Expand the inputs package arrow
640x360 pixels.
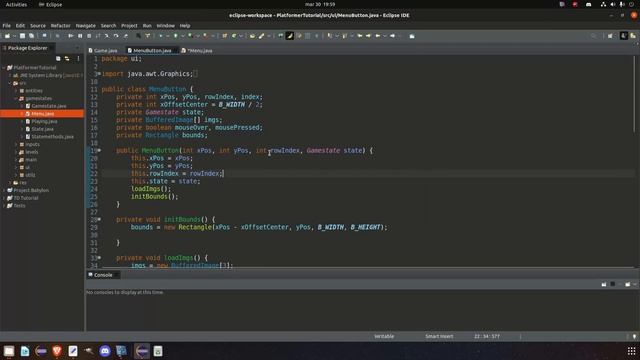pos(16,144)
